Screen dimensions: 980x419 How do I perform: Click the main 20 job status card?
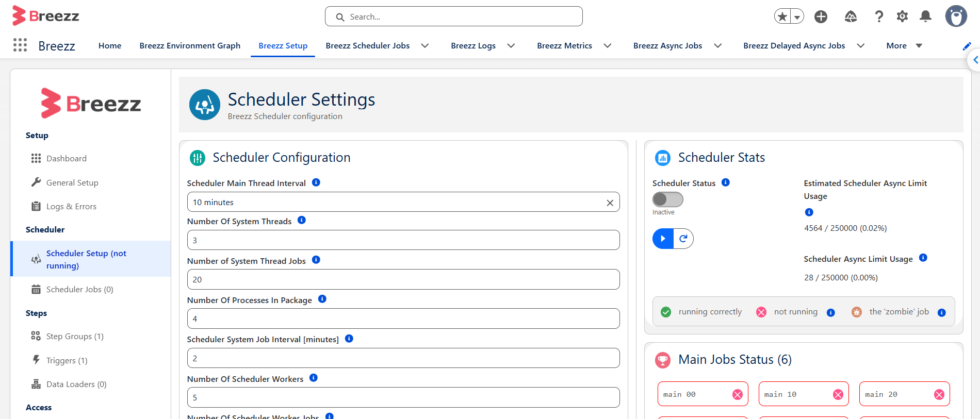(905, 394)
